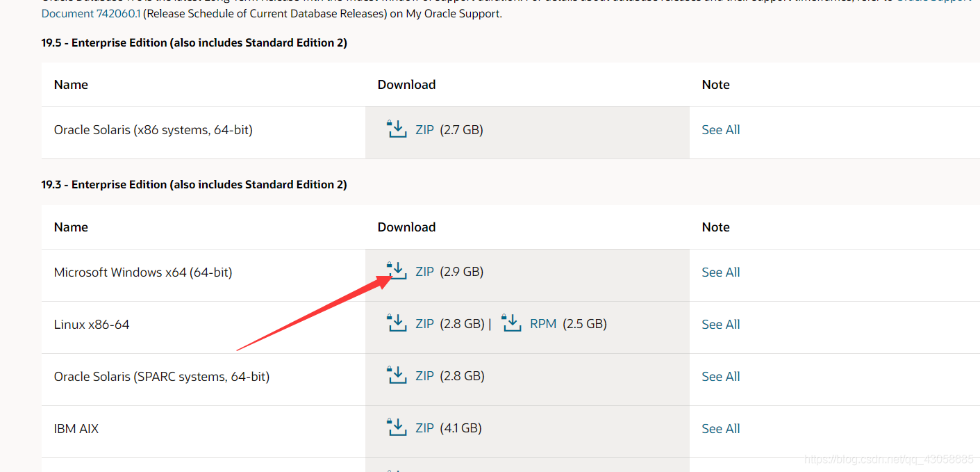
Task: Click the Solaris x86 ZIP download icon
Action: pos(397,129)
